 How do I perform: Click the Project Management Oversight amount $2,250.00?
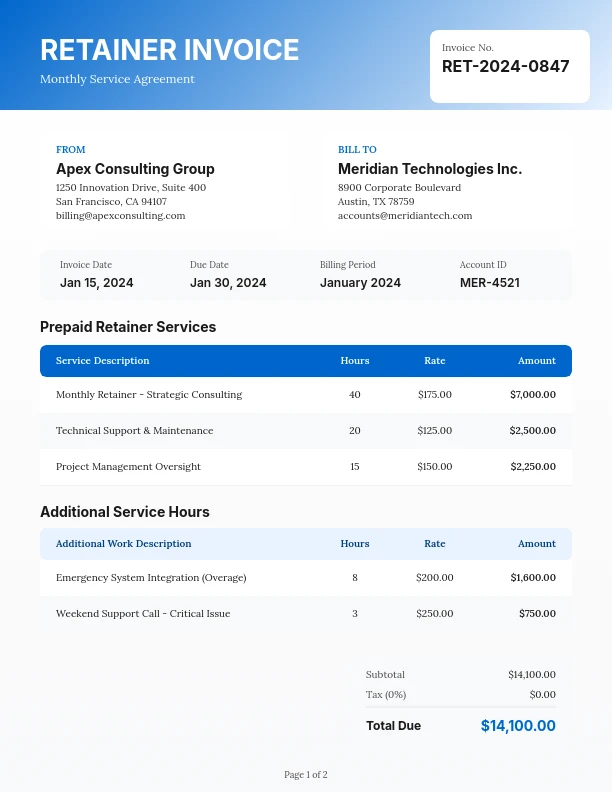pos(532,467)
